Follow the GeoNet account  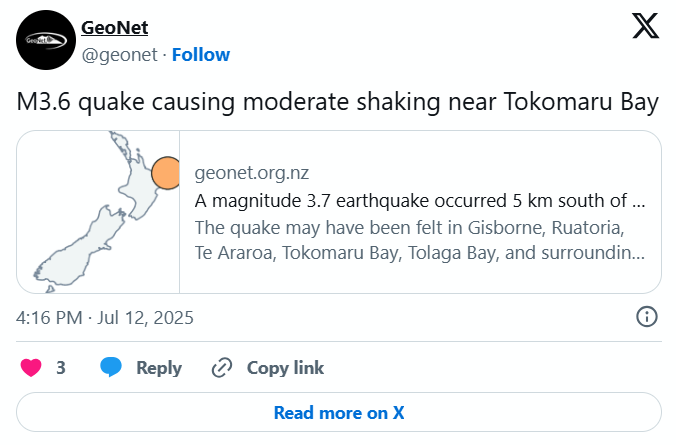201,55
